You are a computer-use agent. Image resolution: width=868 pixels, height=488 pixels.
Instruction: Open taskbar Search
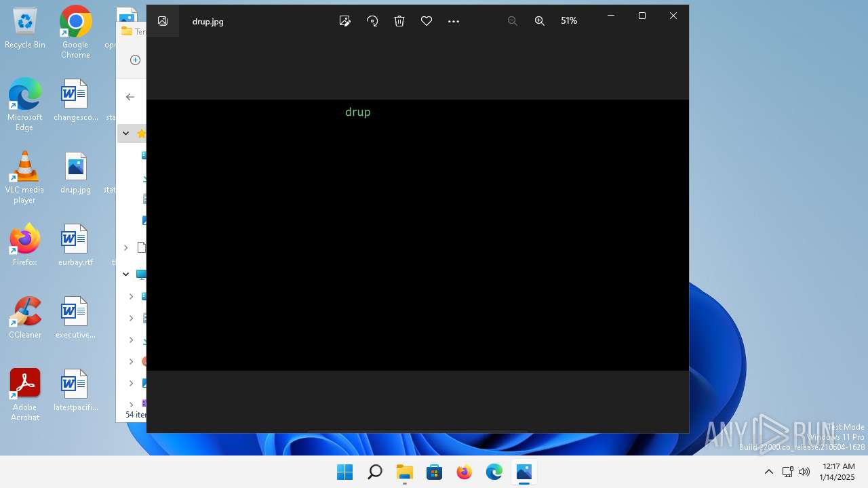374,472
